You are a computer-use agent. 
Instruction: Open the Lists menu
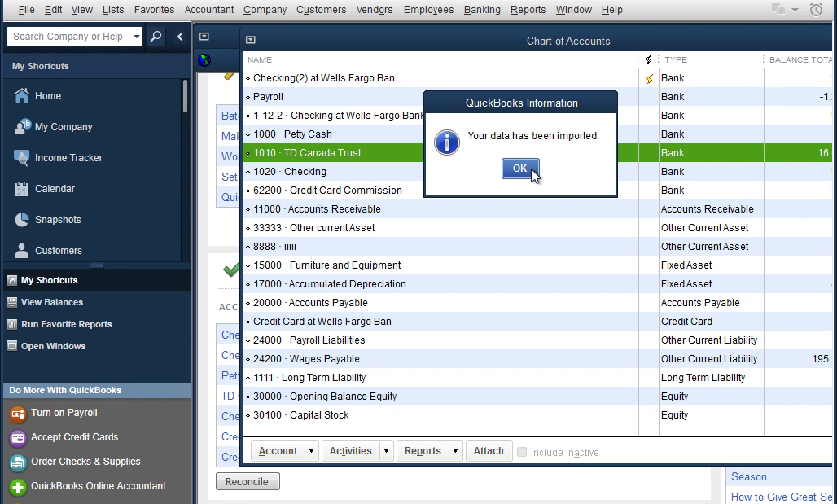point(112,10)
